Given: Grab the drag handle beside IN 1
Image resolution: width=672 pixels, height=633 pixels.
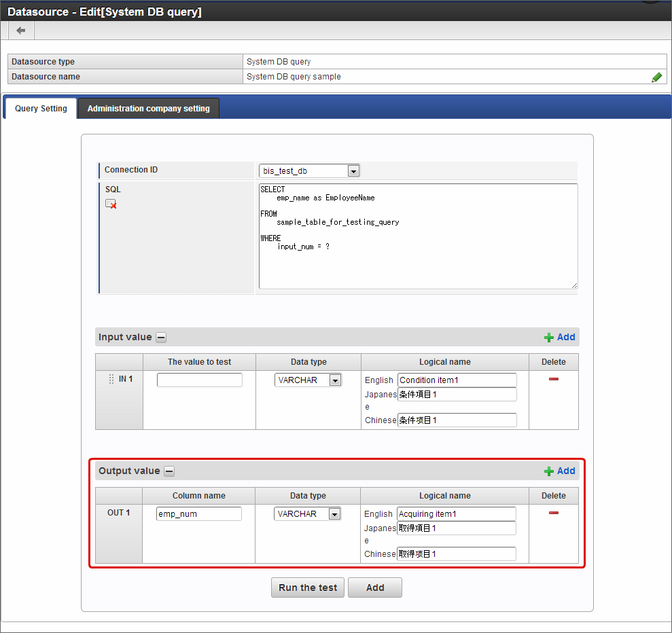Looking at the screenshot, I should 111,379.
